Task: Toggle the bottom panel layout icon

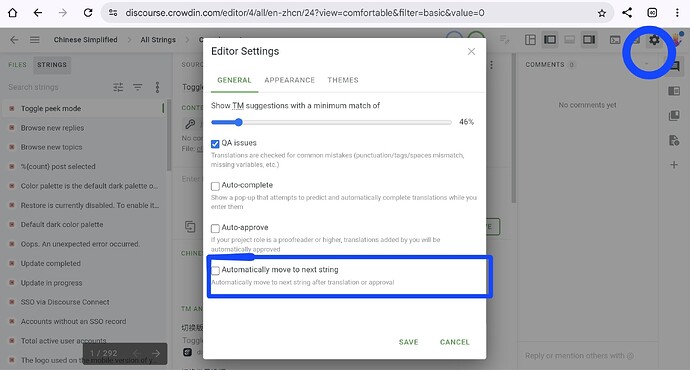Action: (x=569, y=40)
